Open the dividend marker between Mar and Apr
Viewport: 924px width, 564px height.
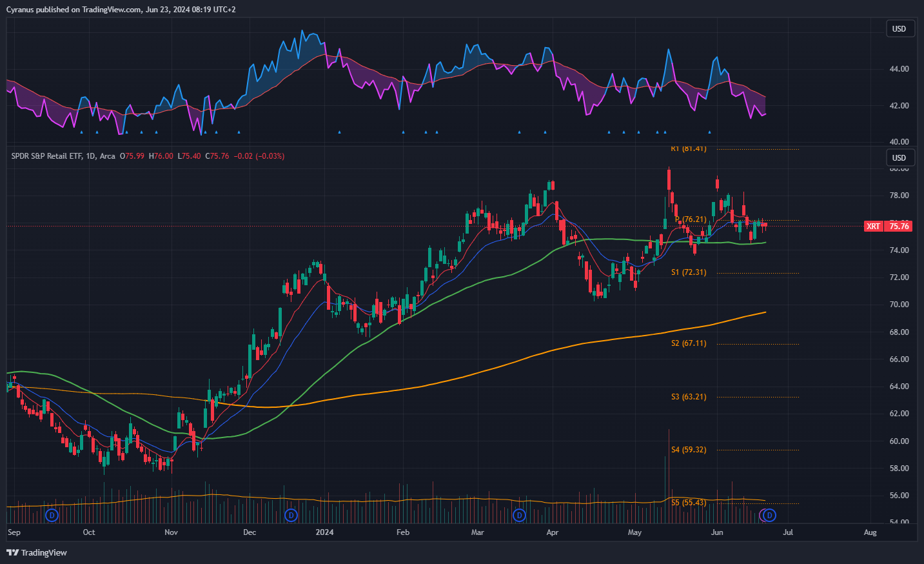pos(519,515)
